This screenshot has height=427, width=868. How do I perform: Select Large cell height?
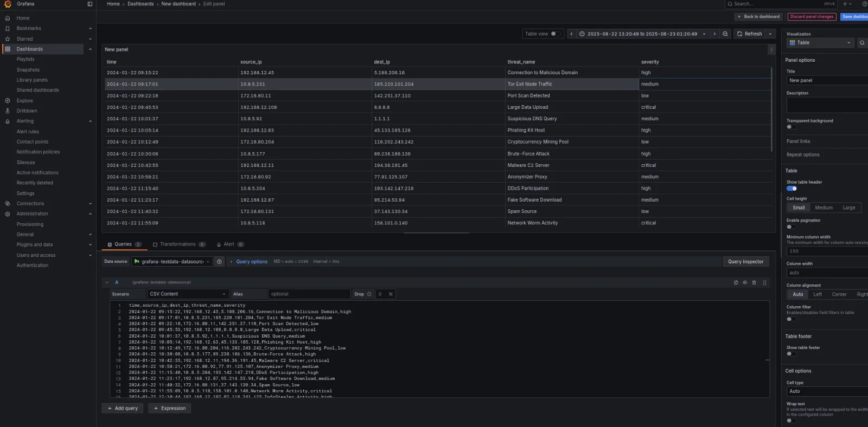pyautogui.click(x=849, y=208)
